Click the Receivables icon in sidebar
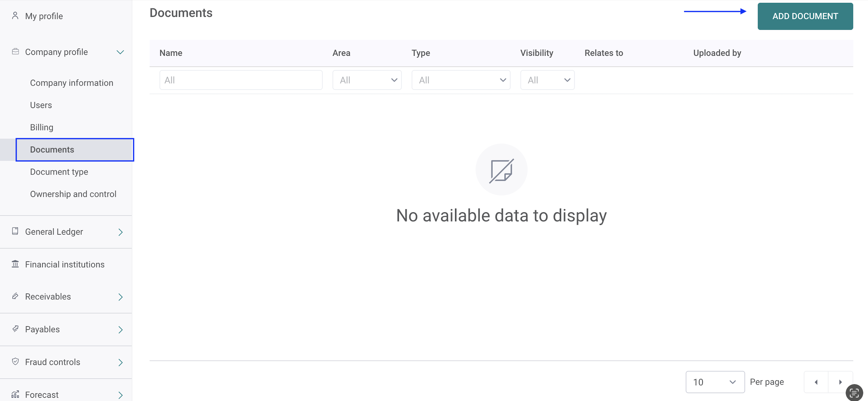This screenshot has width=868, height=401. (x=15, y=296)
